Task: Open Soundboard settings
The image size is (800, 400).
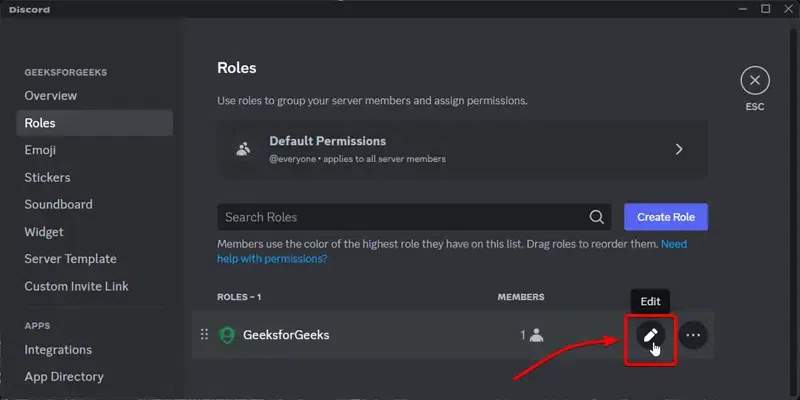Action: (x=58, y=204)
